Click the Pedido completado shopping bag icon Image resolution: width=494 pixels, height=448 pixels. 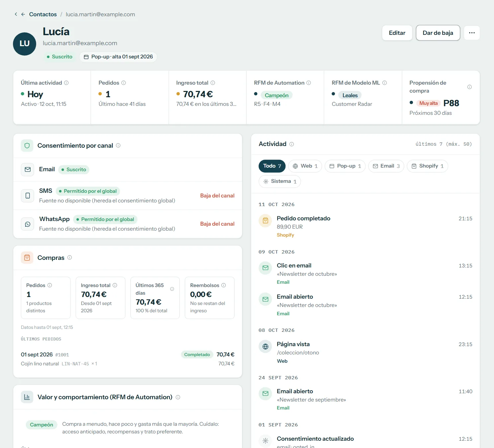tap(265, 220)
